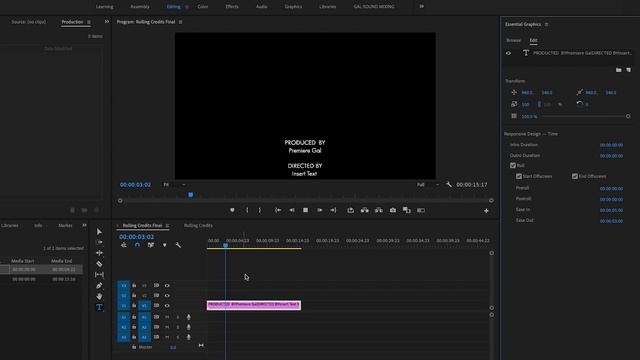The image size is (640, 360).
Task: Uncheck the Roll checkbox
Action: [x=513, y=165]
